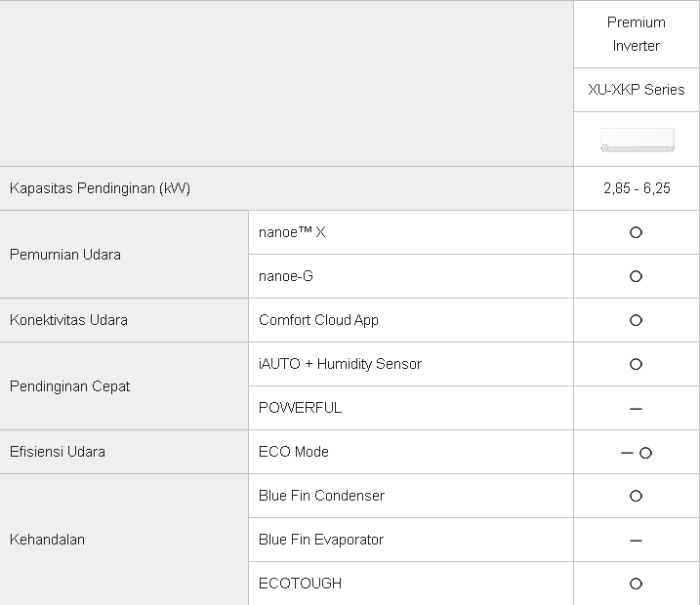The height and width of the screenshot is (605, 700).
Task: Click the Comfort Cloud App feature text
Action: tap(318, 320)
